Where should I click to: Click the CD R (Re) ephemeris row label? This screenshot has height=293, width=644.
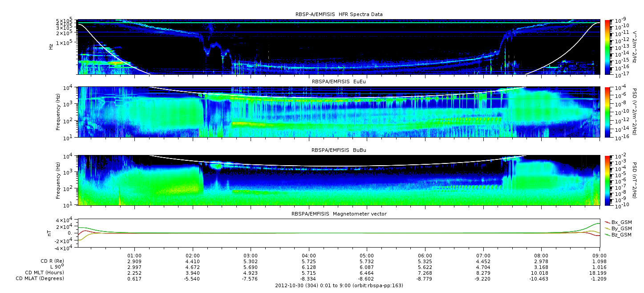tap(49, 261)
